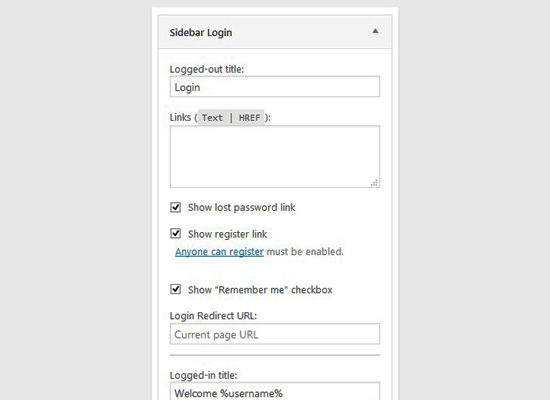The image size is (550, 400).
Task: Disable the Show "Remember me" checkbox
Action: (x=175, y=289)
